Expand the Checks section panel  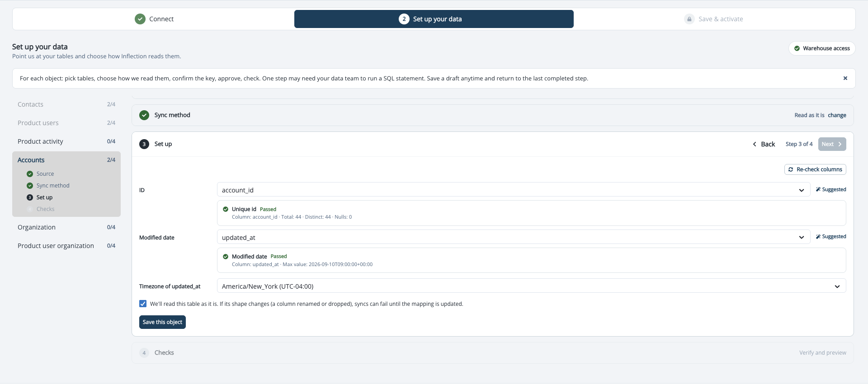click(493, 353)
